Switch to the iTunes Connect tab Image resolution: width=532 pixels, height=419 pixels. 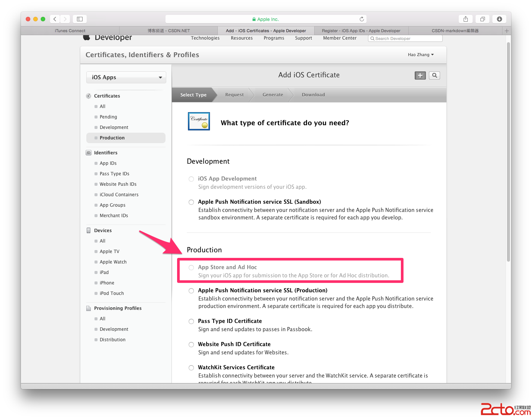tap(70, 31)
